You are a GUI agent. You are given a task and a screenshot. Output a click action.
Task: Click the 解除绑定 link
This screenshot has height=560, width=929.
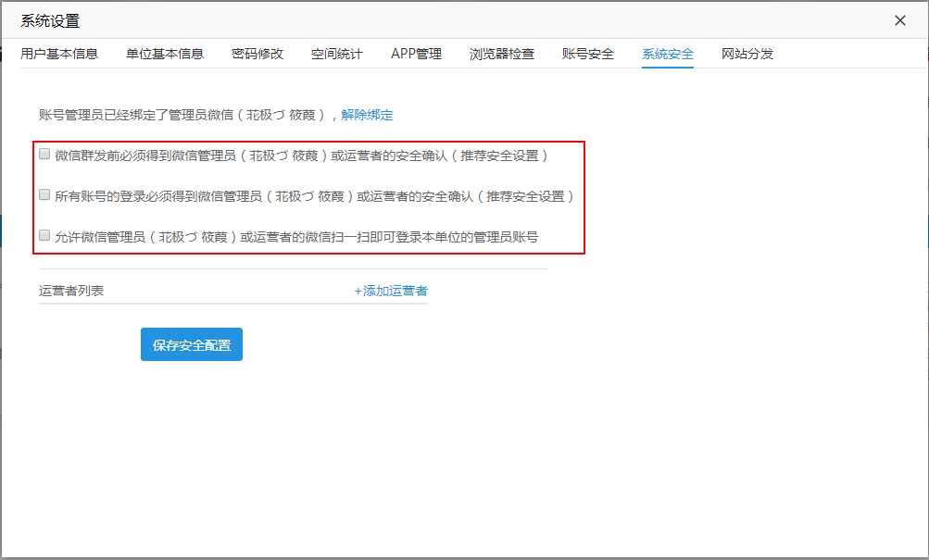click(367, 115)
